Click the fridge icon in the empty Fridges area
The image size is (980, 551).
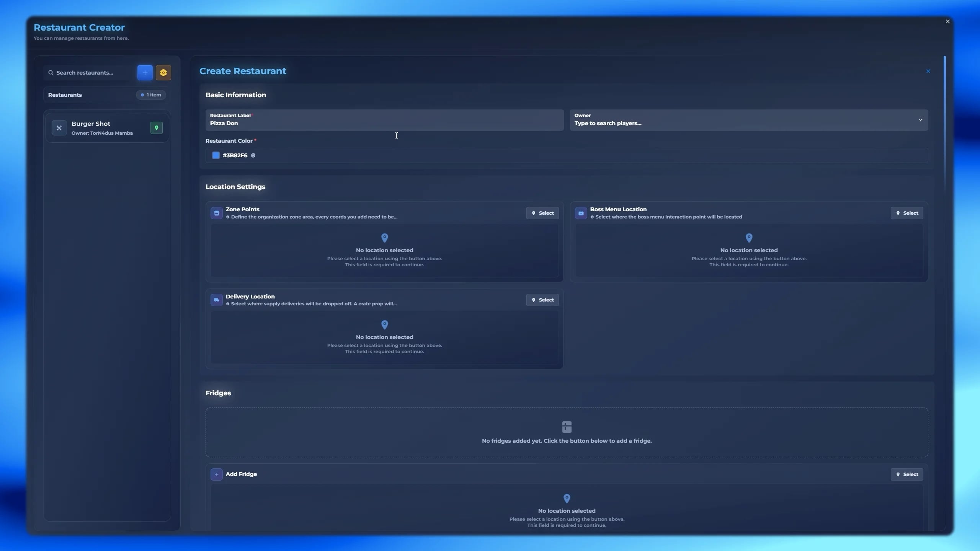coord(566,426)
